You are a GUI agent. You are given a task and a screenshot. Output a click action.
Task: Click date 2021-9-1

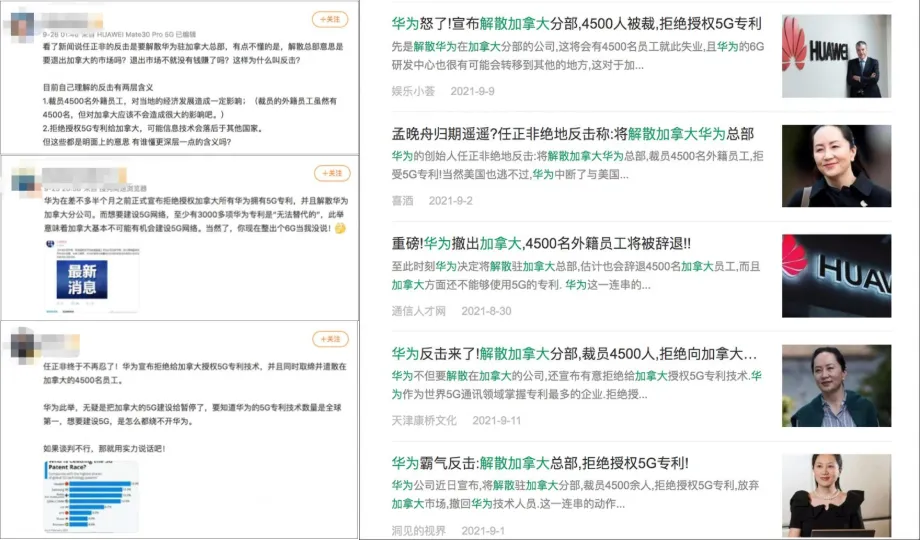pos(483,531)
